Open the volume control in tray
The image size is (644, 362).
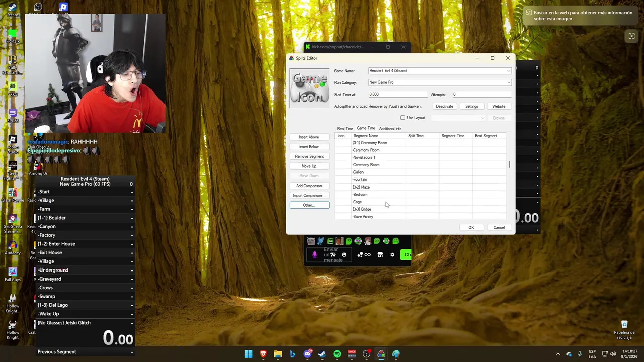pyautogui.click(x=613, y=354)
